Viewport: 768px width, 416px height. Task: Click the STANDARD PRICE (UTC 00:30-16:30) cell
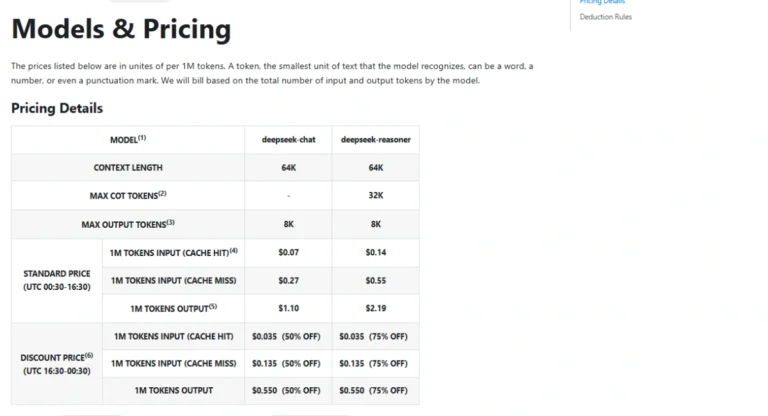click(57, 280)
